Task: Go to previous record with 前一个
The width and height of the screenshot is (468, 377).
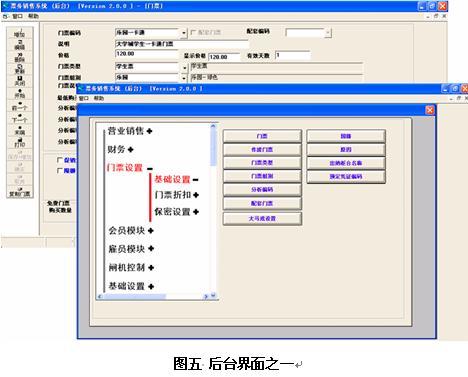Action: 20,106
